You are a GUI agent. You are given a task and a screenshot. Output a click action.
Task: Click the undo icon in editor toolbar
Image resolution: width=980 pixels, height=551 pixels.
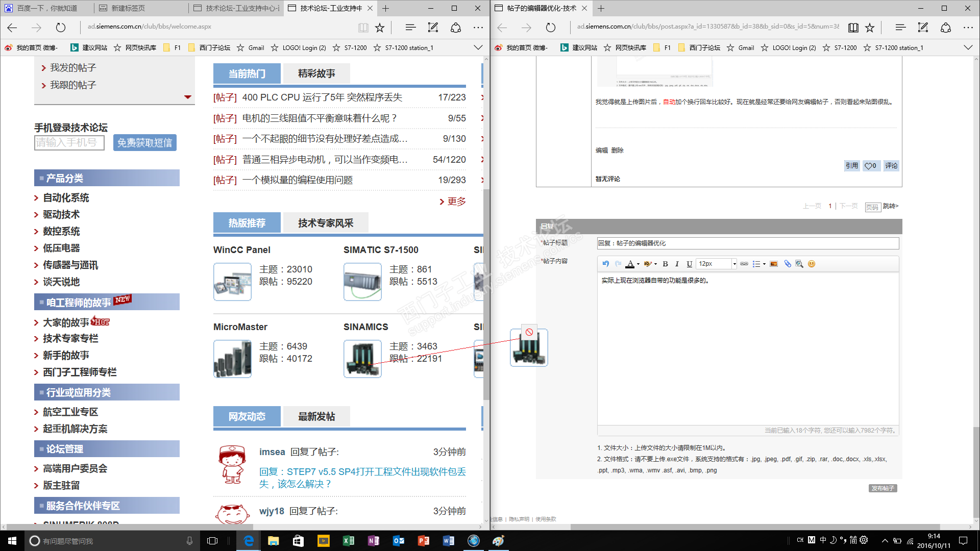pyautogui.click(x=605, y=264)
